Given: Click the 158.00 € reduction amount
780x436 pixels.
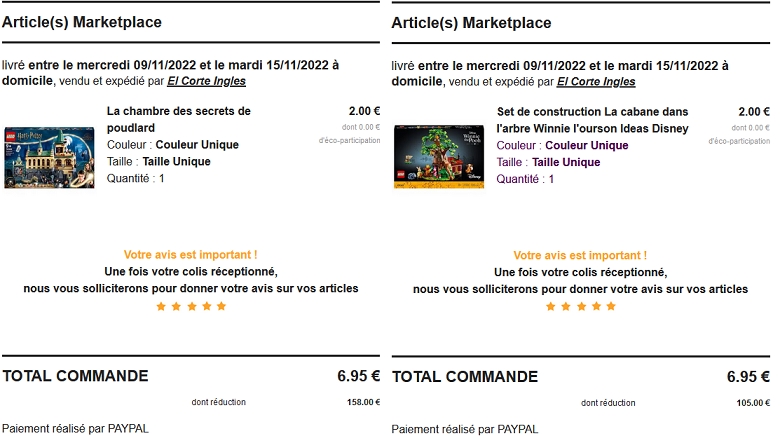Looking at the screenshot, I should pos(364,402).
